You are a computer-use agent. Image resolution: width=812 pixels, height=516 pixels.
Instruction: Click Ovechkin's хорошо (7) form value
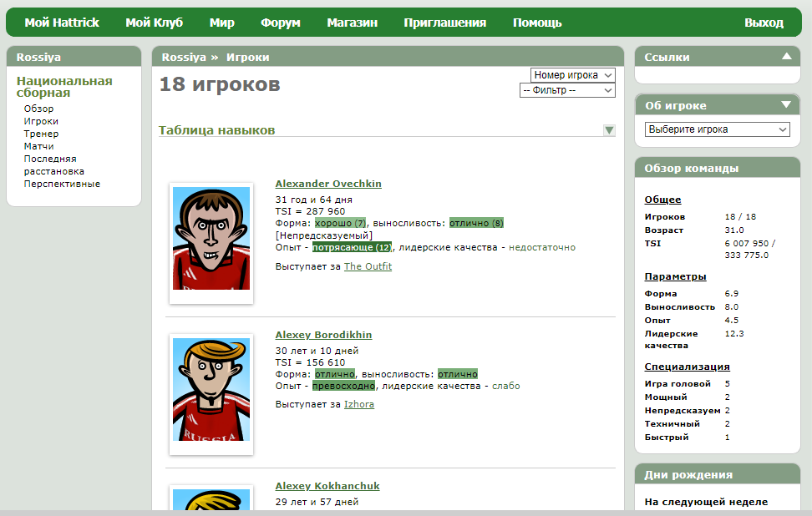(340, 223)
